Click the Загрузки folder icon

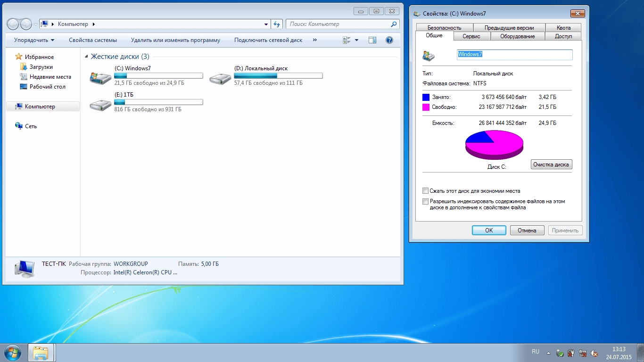(24, 67)
